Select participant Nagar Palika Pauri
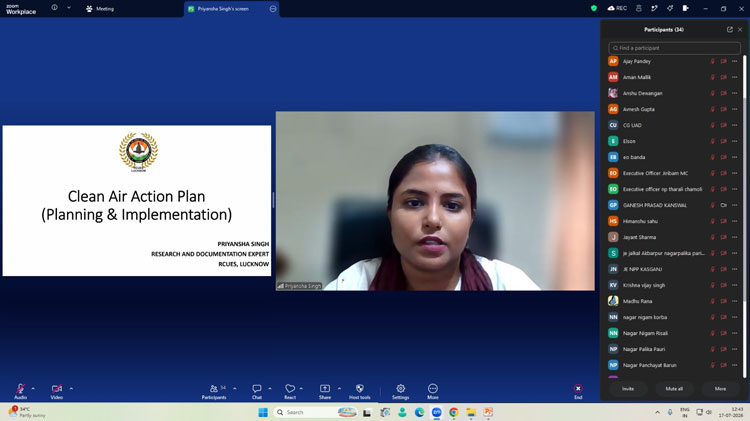750x421 pixels. [x=673, y=349]
